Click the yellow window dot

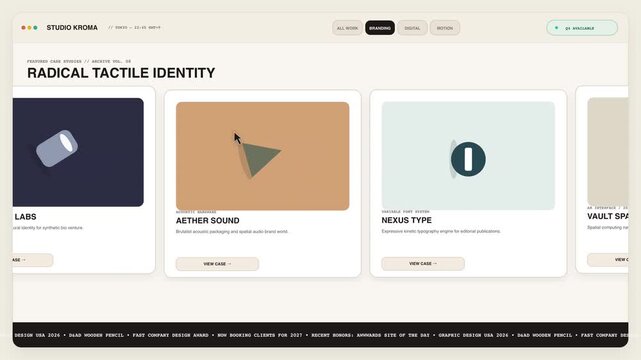pos(29,28)
